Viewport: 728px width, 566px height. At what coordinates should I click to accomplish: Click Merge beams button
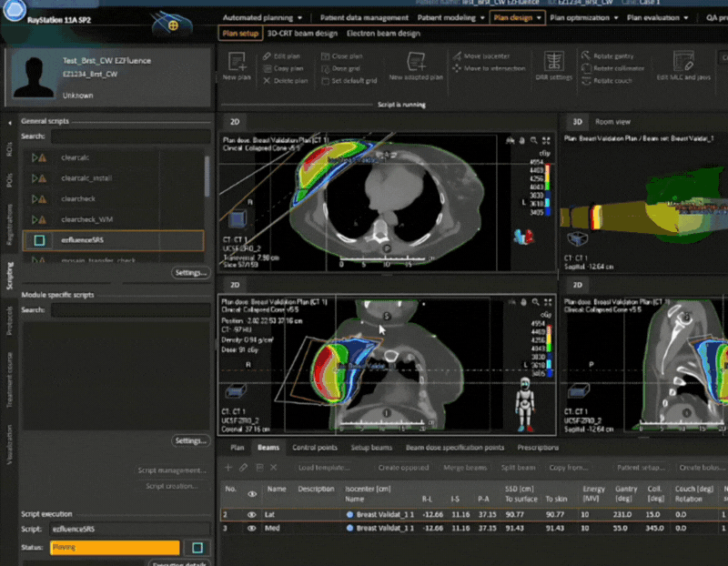click(465, 468)
